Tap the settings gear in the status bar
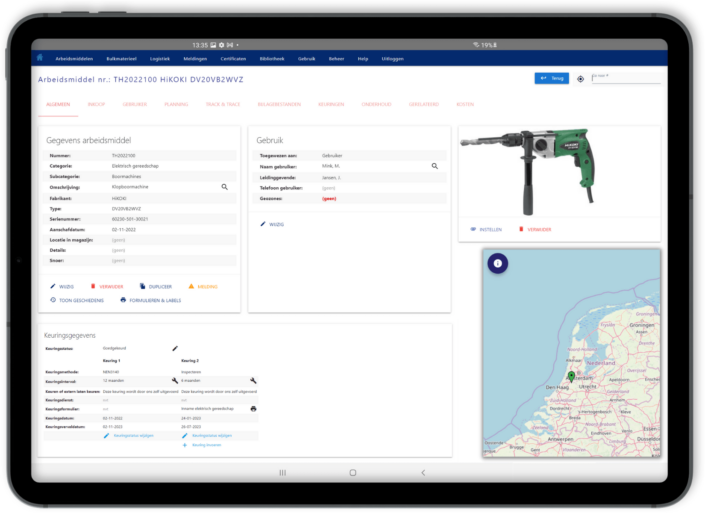705x513 pixels. 221,45
